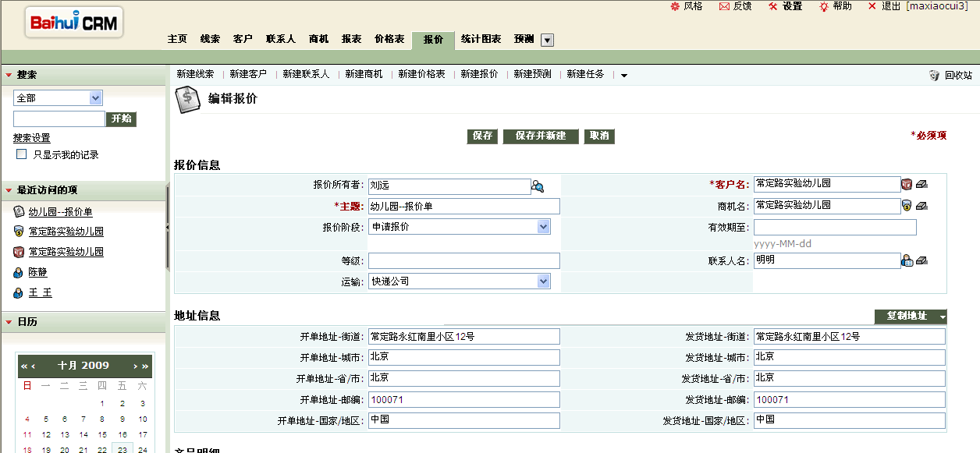
Task: Open the 搜索设置 link
Action: tap(32, 138)
